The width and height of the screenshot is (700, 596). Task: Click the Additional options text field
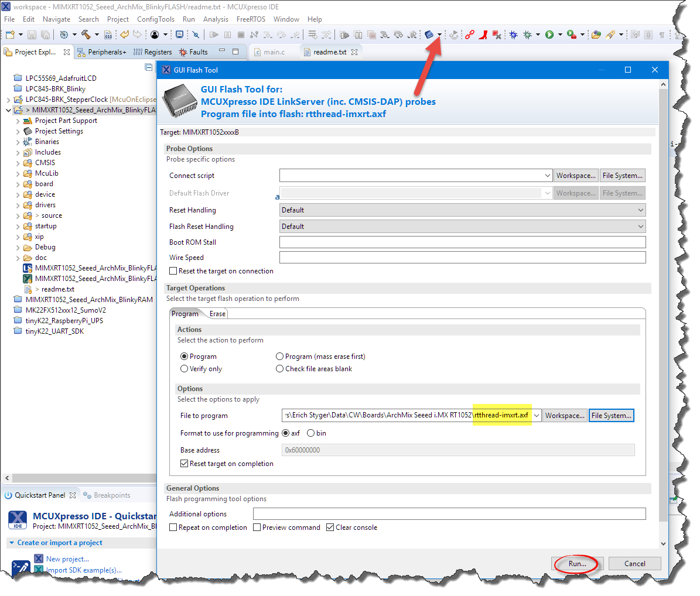coord(449,514)
